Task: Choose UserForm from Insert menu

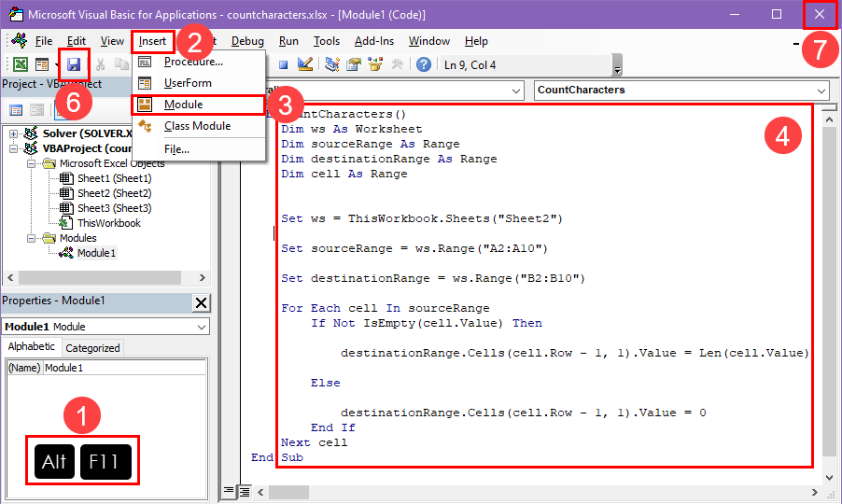Action: coord(199,83)
